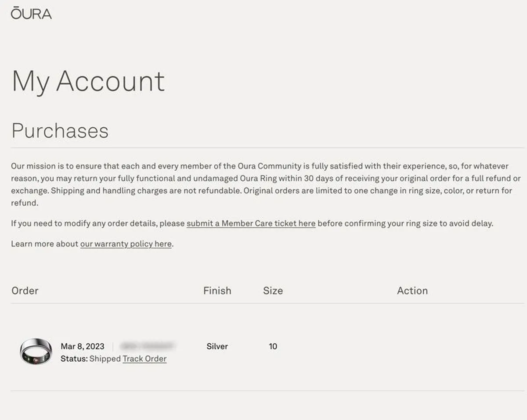Image resolution: width=527 pixels, height=420 pixels.
Task: Click the return policy paragraph text
Action: coord(266,185)
